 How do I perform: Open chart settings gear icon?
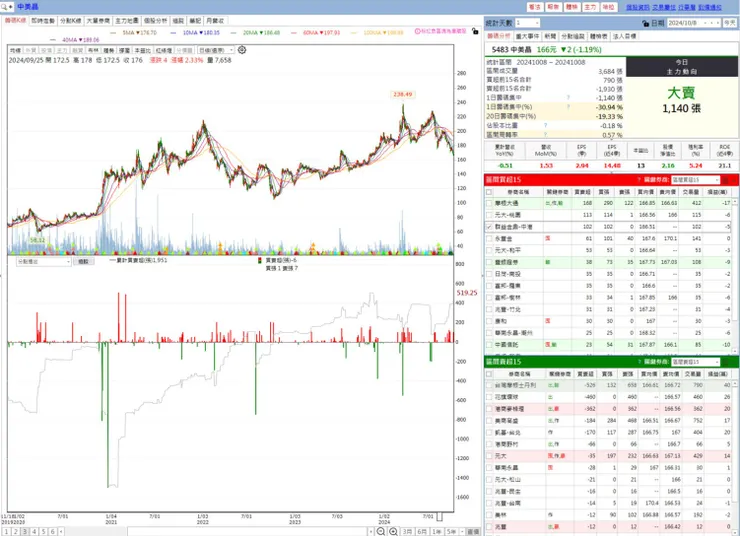click(x=242, y=50)
